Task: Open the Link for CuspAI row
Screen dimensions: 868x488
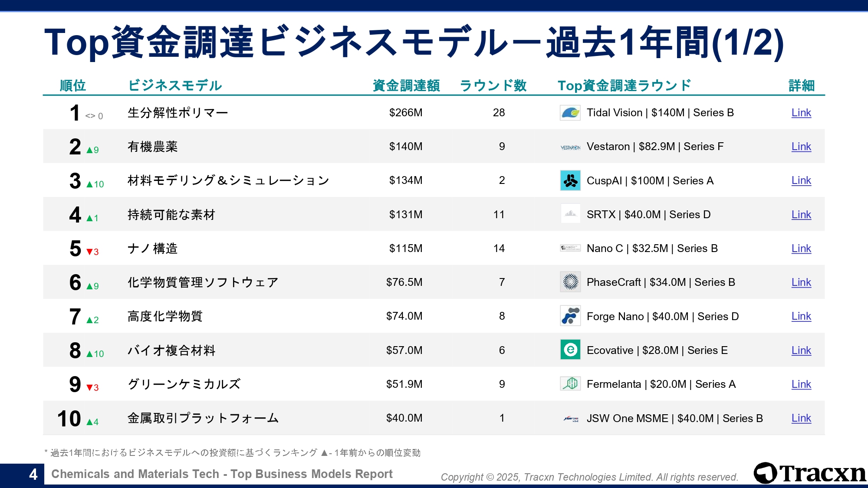Action: [x=801, y=180]
